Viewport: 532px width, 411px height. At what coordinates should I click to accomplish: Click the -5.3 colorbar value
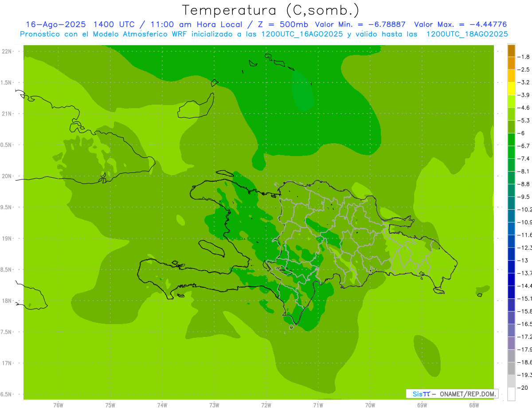[524, 120]
